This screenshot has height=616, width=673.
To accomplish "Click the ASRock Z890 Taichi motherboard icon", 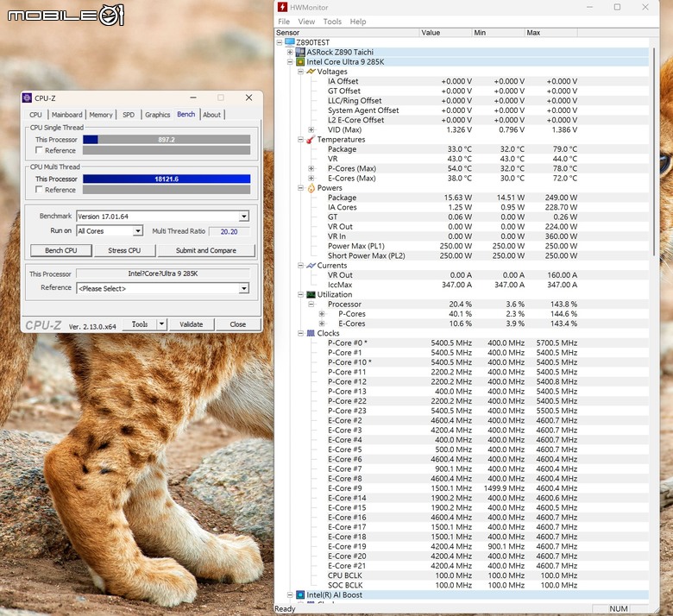I will click(x=300, y=52).
